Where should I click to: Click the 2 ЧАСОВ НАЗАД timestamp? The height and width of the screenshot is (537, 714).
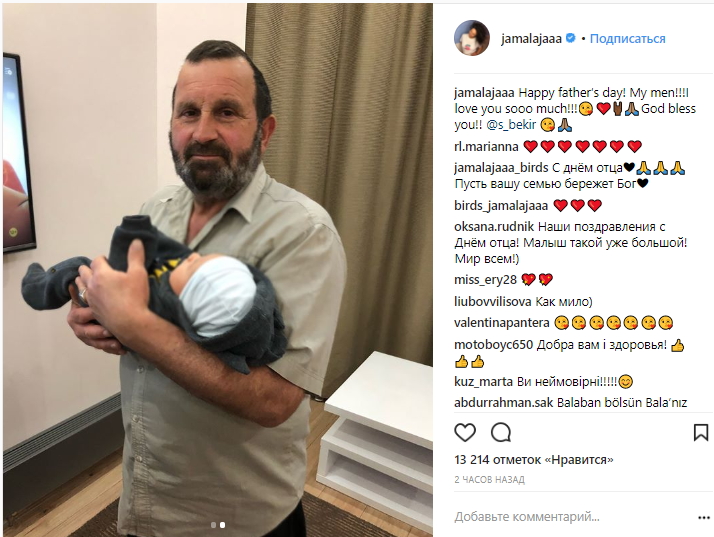tap(490, 480)
